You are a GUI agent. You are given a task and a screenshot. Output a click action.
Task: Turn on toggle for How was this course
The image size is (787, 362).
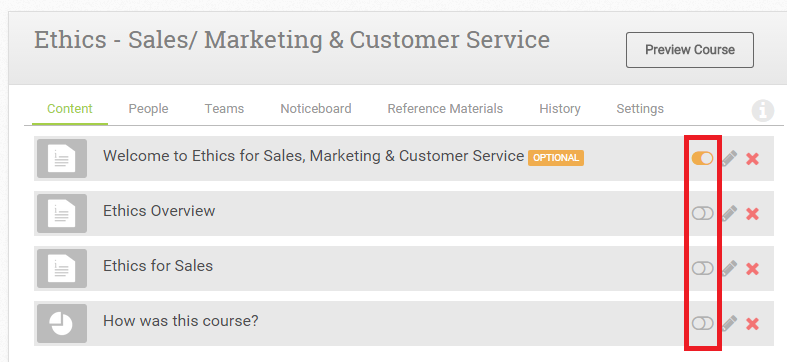click(x=702, y=323)
